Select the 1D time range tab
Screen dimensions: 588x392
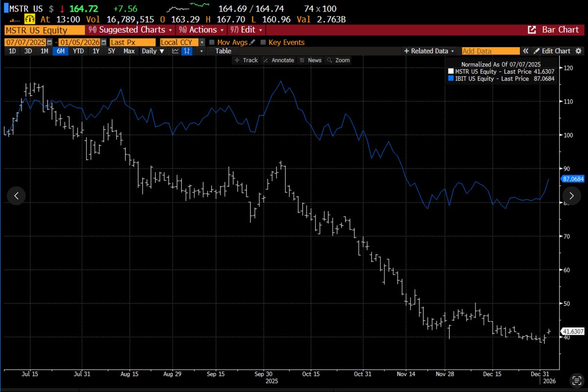12,51
